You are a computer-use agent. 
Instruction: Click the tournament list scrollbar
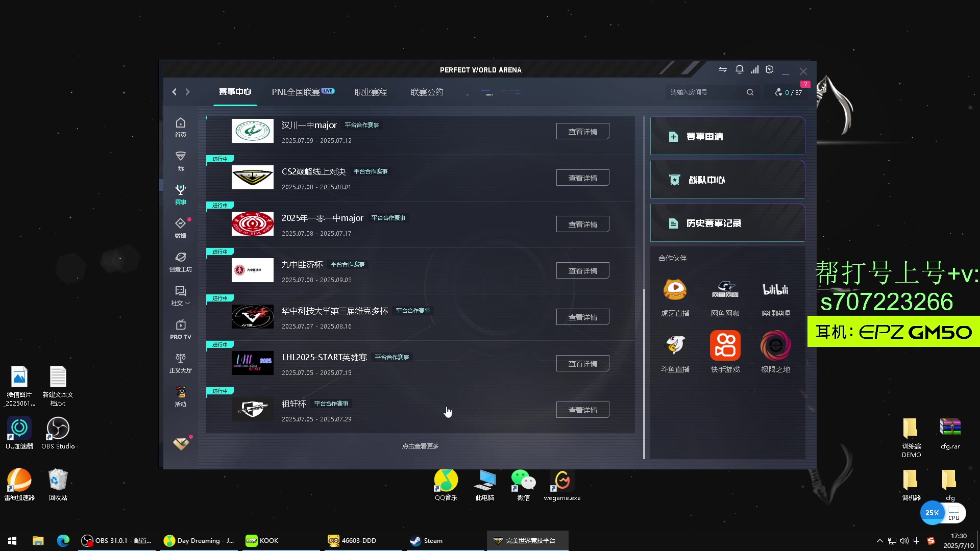pyautogui.click(x=644, y=373)
